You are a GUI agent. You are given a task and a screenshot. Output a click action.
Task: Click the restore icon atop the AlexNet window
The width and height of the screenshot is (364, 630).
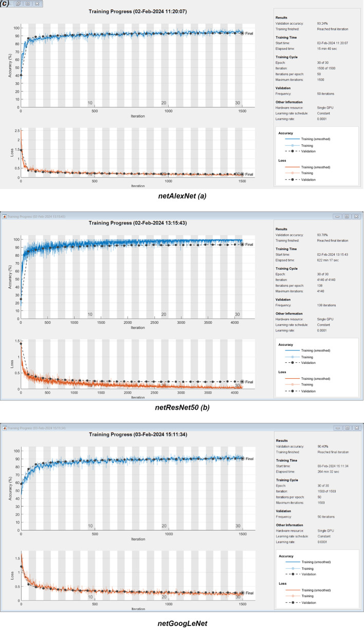point(18,3)
